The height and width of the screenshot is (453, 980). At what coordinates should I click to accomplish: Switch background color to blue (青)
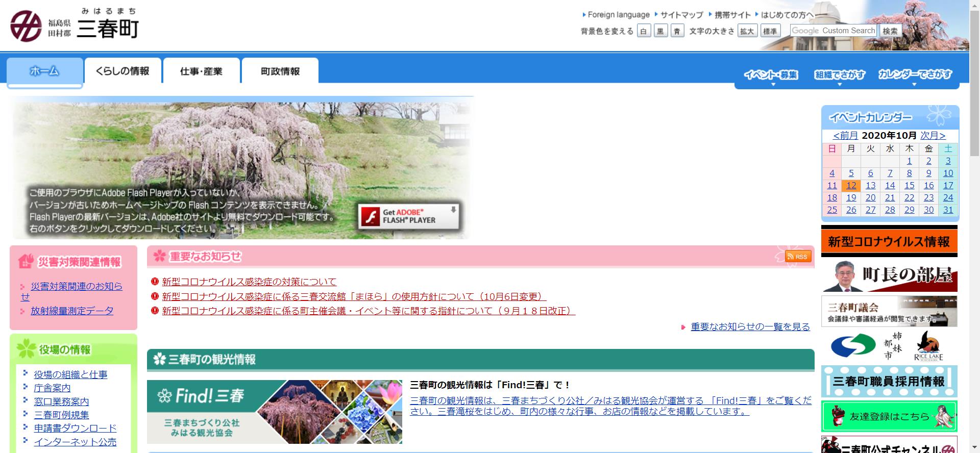[677, 31]
